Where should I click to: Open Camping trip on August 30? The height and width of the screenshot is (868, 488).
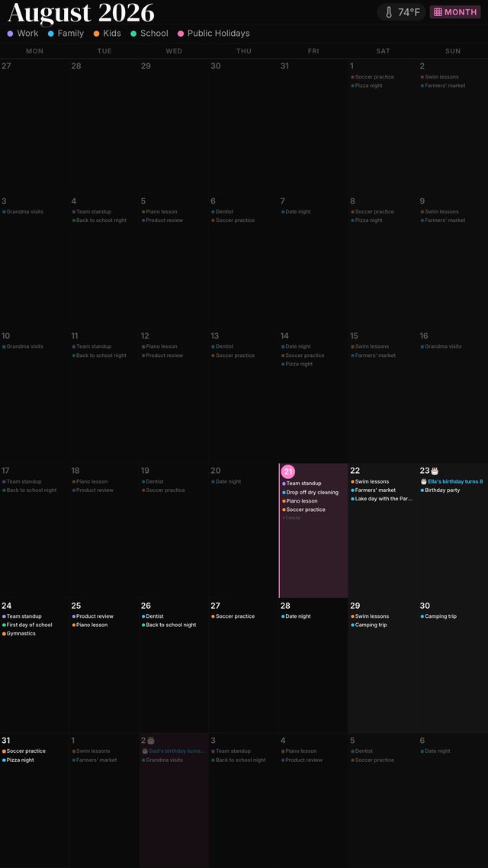(438, 616)
